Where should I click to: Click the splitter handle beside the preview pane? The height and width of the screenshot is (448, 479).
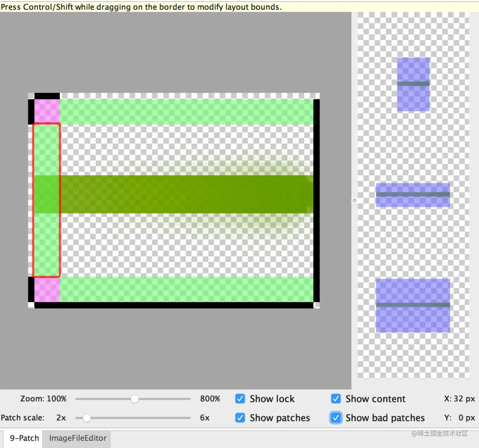tap(354, 201)
